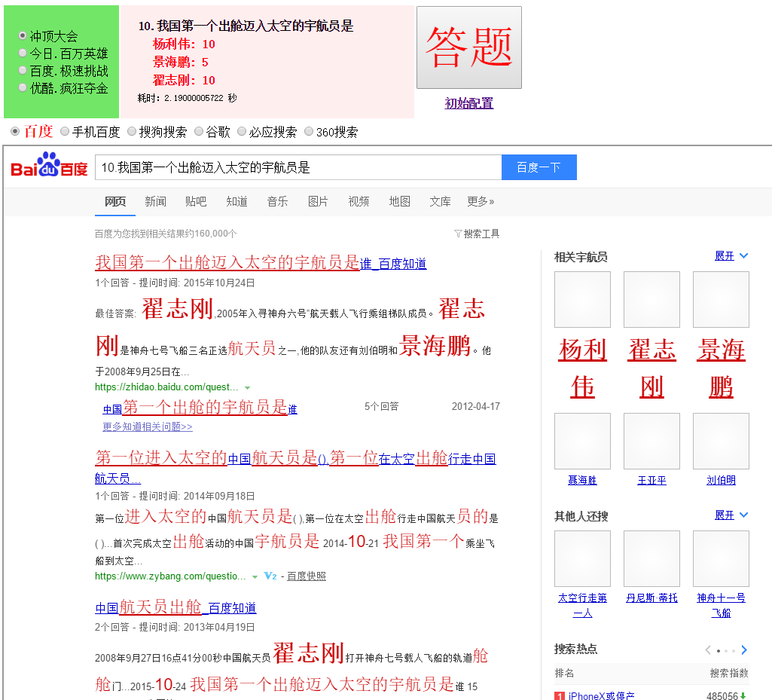This screenshot has height=700, width=772.
Task: Click the Baidu logo
Action: coord(49,164)
